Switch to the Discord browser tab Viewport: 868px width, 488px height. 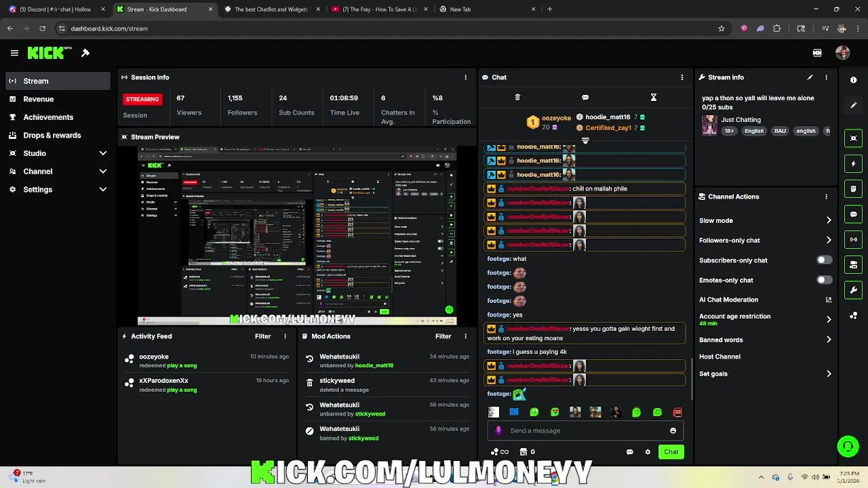[x=56, y=9]
